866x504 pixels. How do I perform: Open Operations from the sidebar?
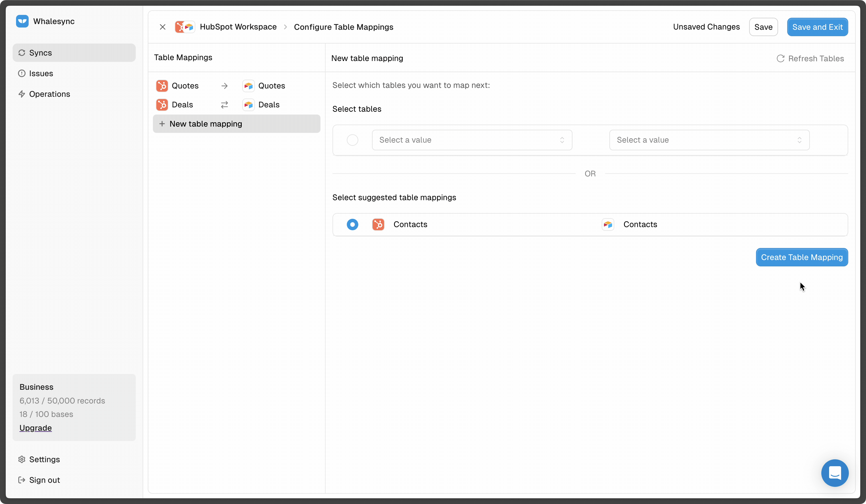tap(50, 94)
